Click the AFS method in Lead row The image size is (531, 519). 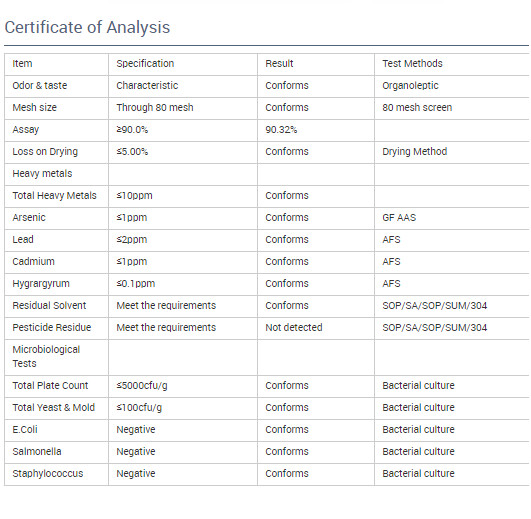click(391, 240)
